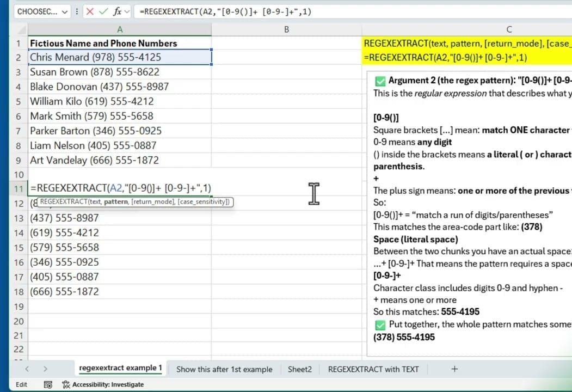Click the Enter checkmark icon beside formula bar

[x=103, y=11]
